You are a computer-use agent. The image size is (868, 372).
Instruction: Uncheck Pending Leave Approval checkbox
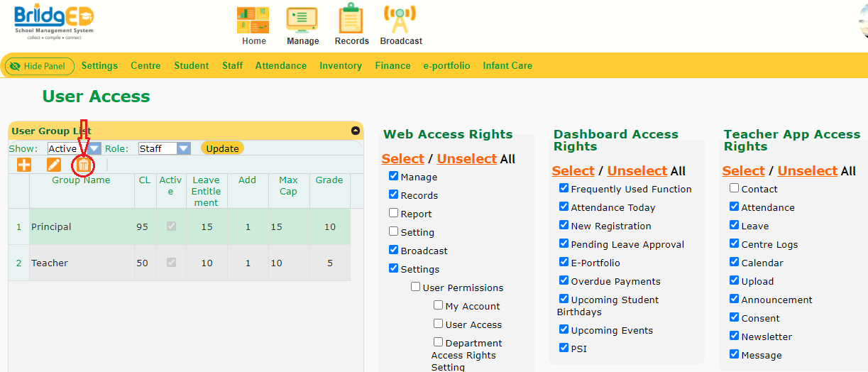[564, 244]
